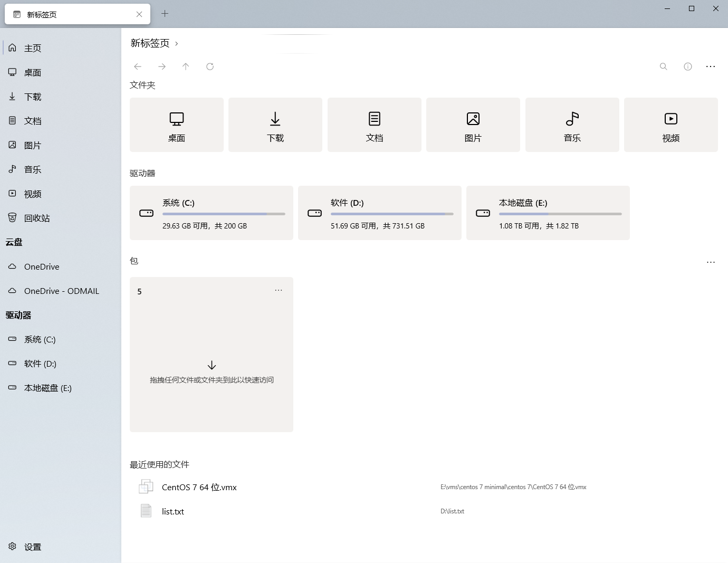Open more options for the 包 section
728x563 pixels.
[711, 262]
